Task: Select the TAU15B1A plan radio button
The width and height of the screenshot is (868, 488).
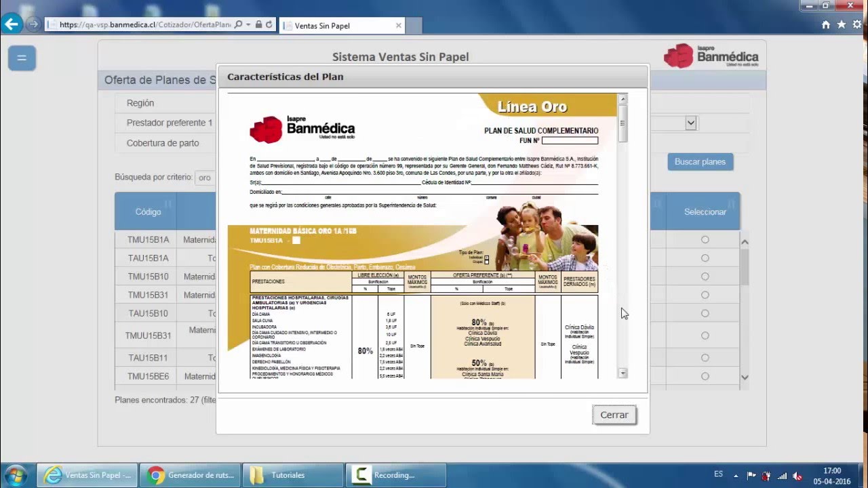Action: [705, 258]
